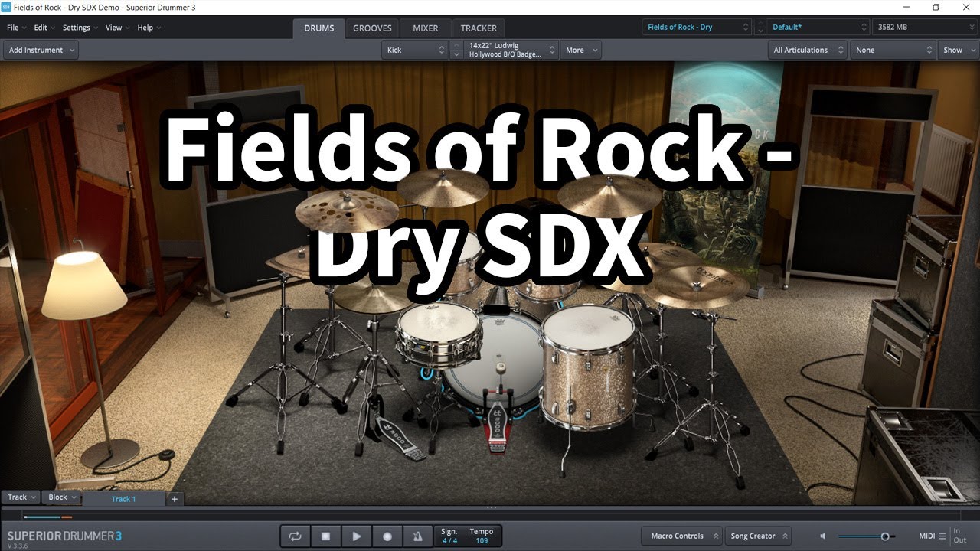Toggle the metronome icon
980x551 pixels.
click(x=417, y=536)
